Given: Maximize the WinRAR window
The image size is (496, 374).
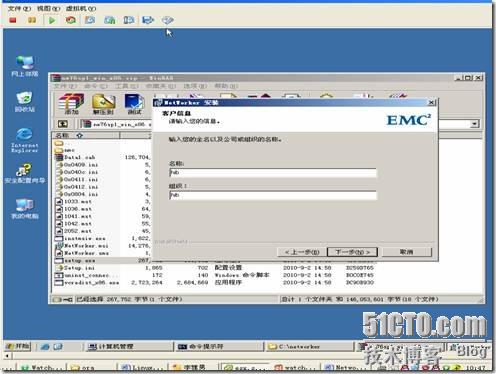Looking at the screenshot, I should pyautogui.click(x=468, y=78).
